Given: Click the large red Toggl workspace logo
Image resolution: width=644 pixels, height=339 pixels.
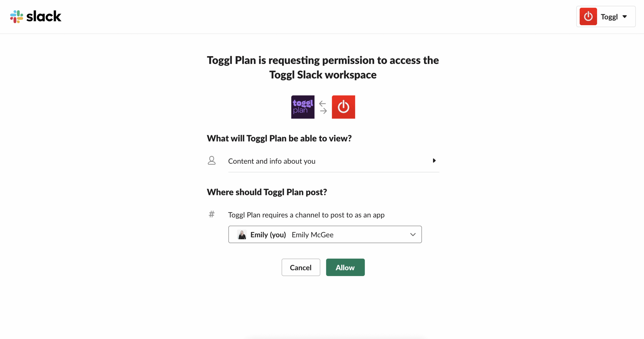Looking at the screenshot, I should click(343, 107).
